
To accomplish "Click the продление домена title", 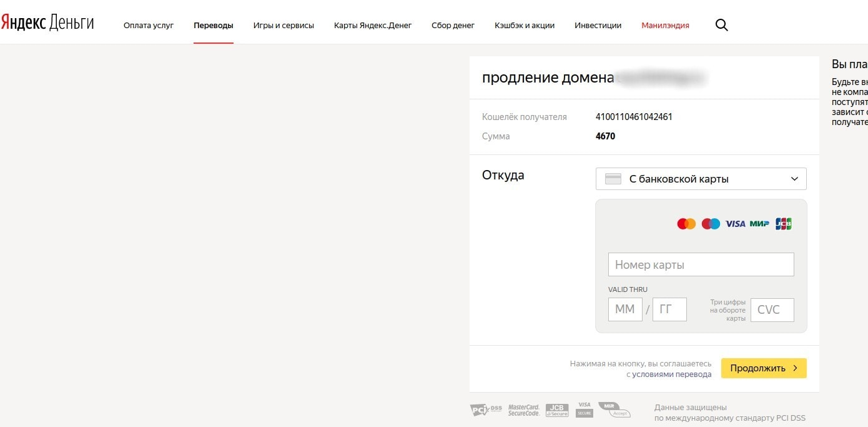I will coord(548,78).
